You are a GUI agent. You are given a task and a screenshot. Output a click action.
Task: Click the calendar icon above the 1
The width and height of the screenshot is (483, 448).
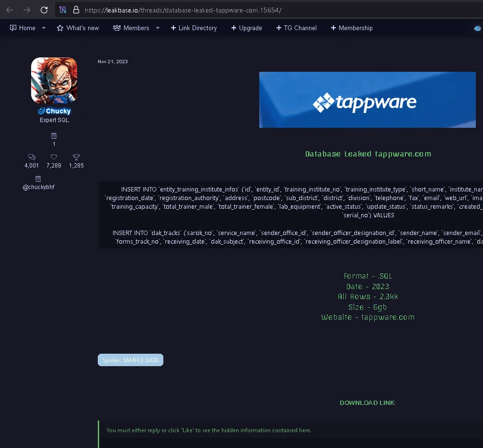(x=54, y=136)
